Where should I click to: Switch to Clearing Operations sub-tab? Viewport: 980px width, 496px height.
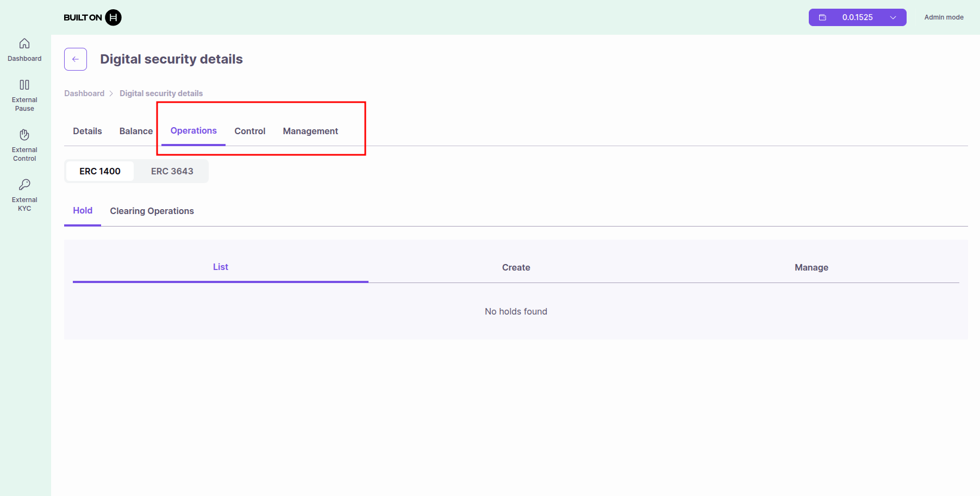(x=152, y=211)
